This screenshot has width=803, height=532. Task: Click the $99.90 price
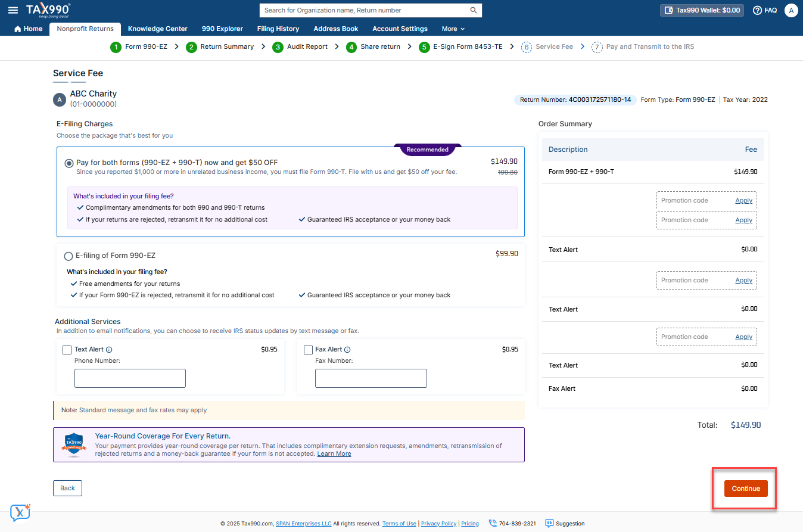click(507, 254)
